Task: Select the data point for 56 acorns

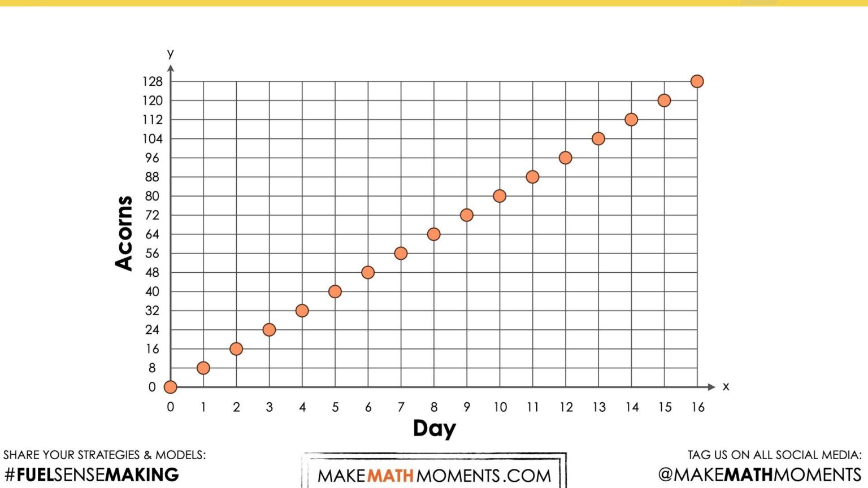Action: pos(401,254)
